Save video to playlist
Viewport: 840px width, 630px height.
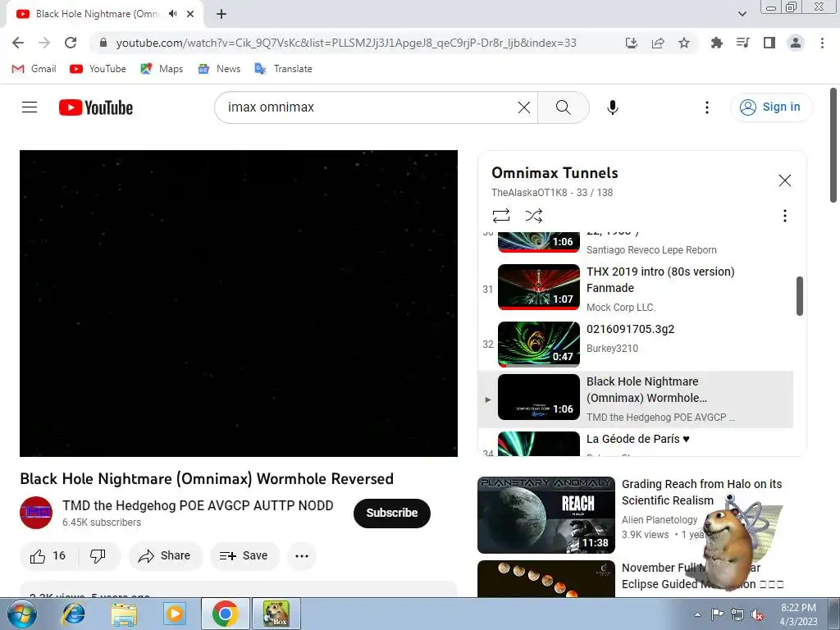click(244, 555)
